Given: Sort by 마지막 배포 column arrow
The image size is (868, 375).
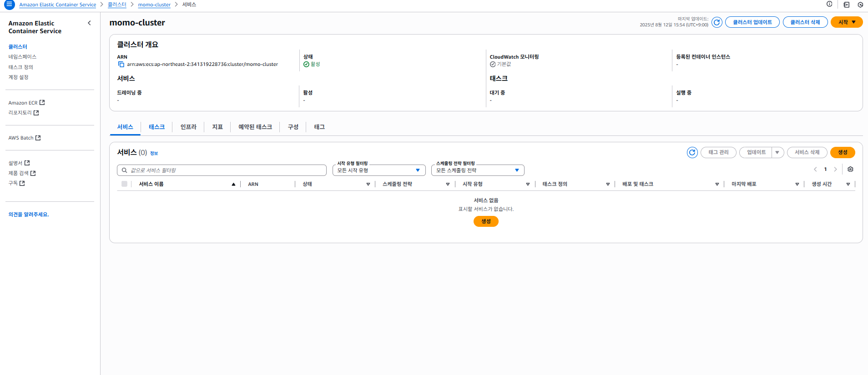Looking at the screenshot, I should tap(797, 184).
